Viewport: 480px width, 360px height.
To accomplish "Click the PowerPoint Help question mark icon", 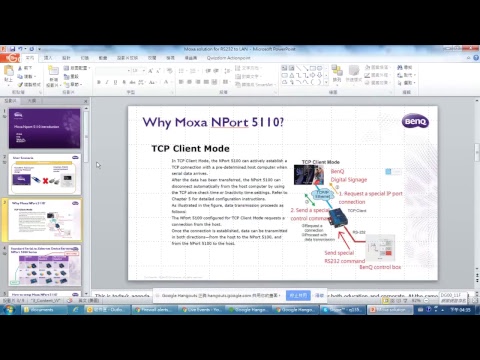I will click(x=476, y=58).
